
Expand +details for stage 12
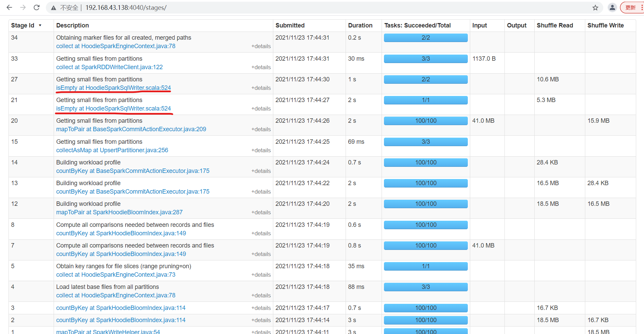tap(261, 213)
